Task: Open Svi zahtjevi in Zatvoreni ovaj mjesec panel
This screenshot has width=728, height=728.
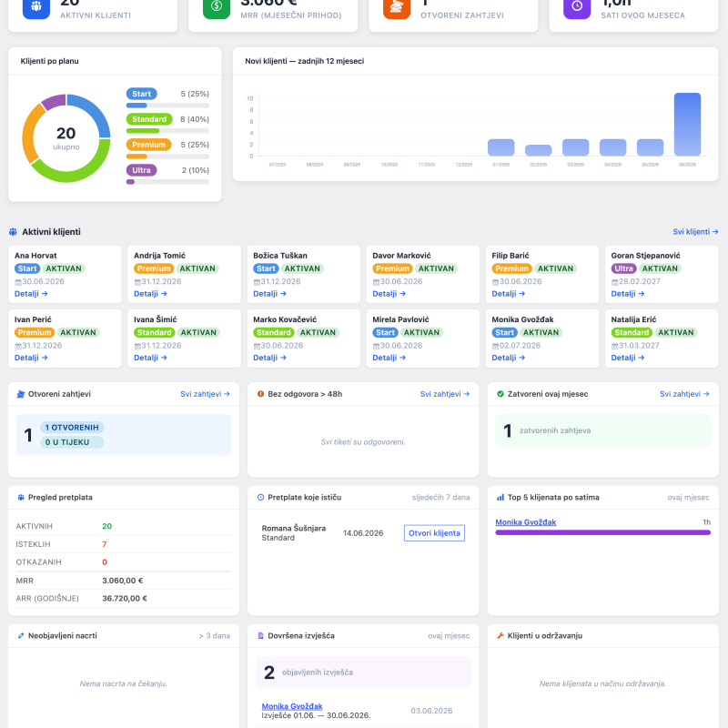Action: click(684, 394)
